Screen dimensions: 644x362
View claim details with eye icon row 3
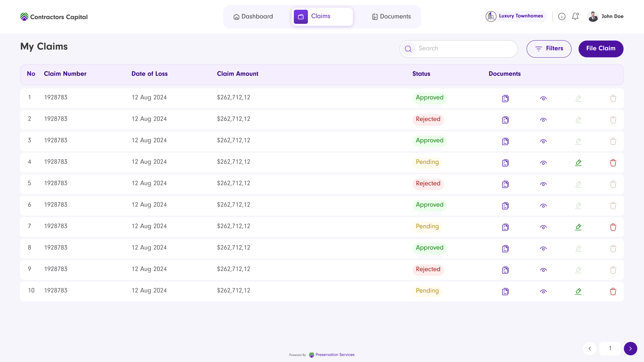[543, 141]
